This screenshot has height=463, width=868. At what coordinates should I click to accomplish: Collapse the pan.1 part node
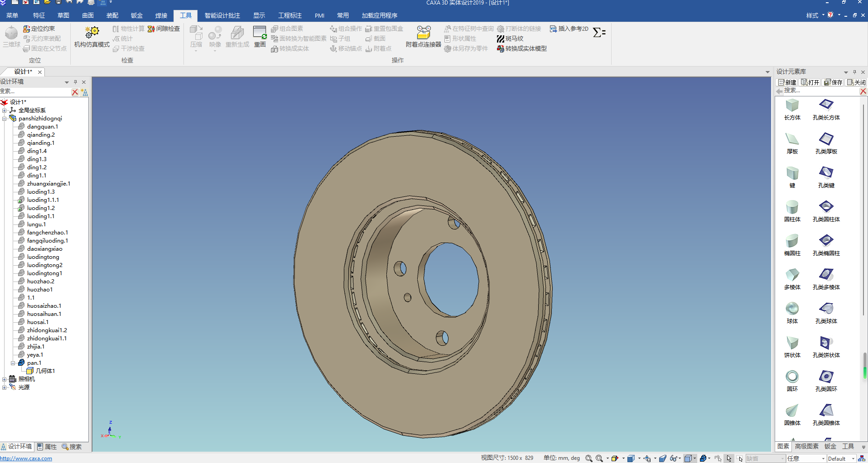[x=13, y=363]
